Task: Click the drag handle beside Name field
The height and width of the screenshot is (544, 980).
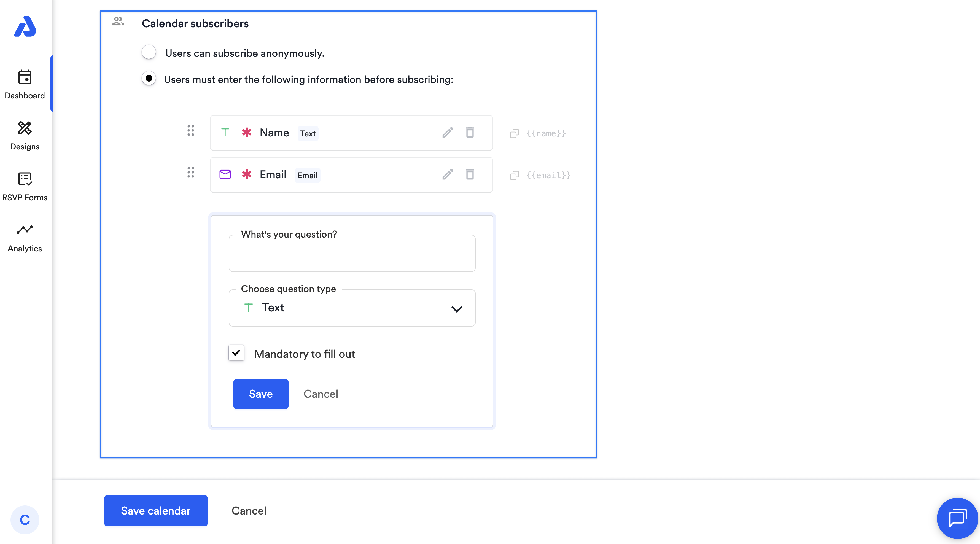Action: pos(191,131)
